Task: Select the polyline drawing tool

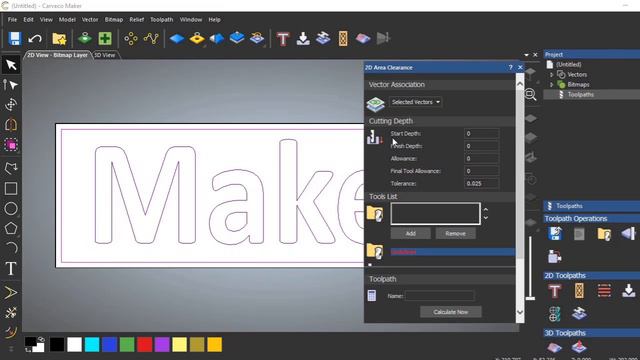Action: 11,168
